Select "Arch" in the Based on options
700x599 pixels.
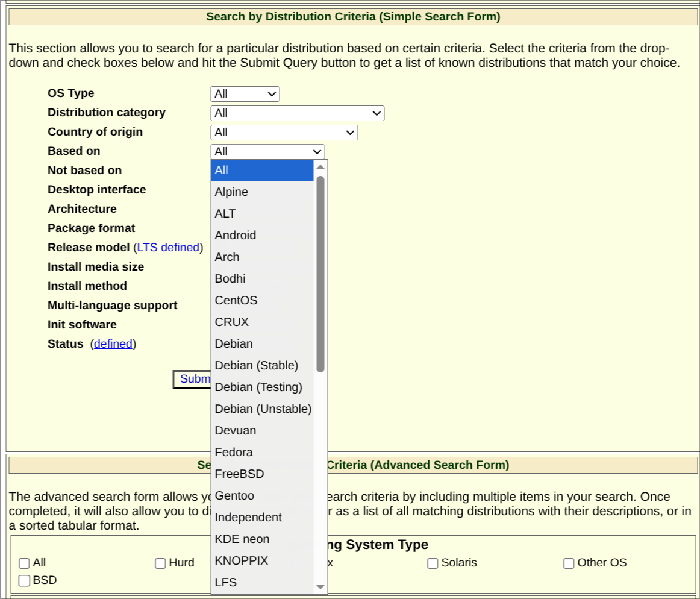point(227,257)
